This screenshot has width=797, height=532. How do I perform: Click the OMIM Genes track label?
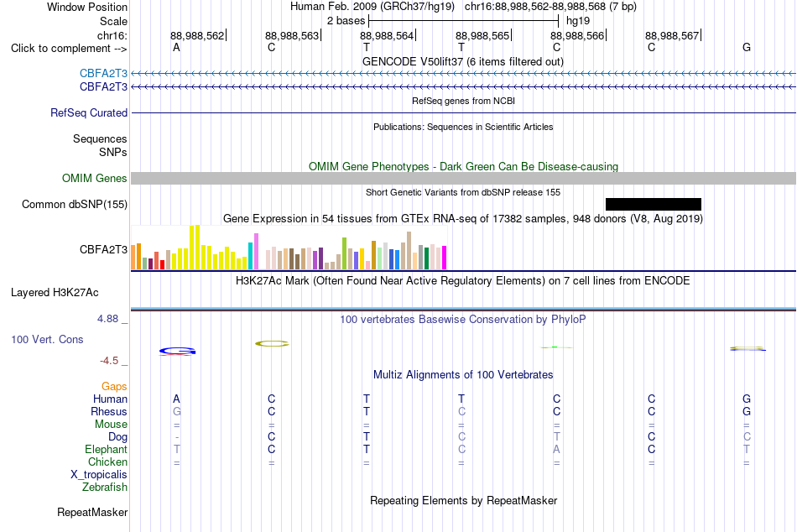[95, 178]
